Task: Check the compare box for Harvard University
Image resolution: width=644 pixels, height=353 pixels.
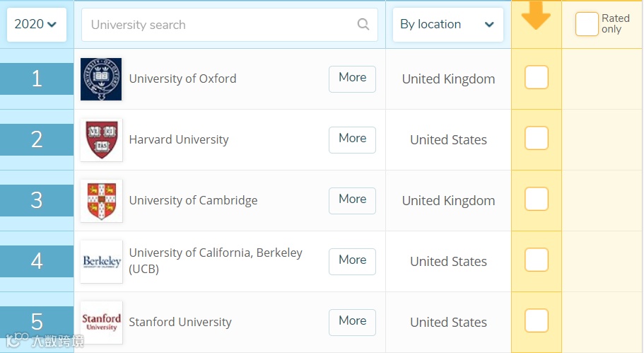Action: [x=537, y=139]
